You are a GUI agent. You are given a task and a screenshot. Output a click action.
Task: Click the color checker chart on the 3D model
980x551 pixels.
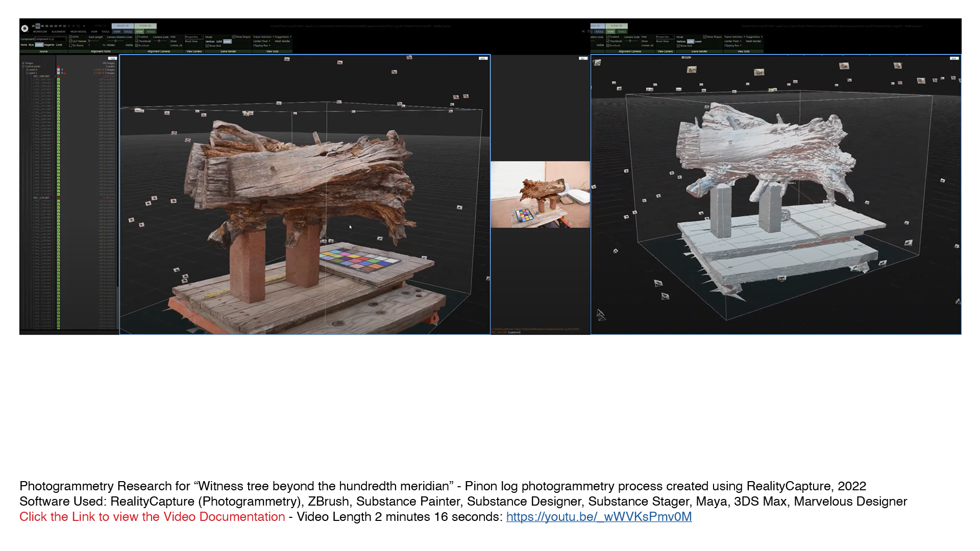pos(360,260)
